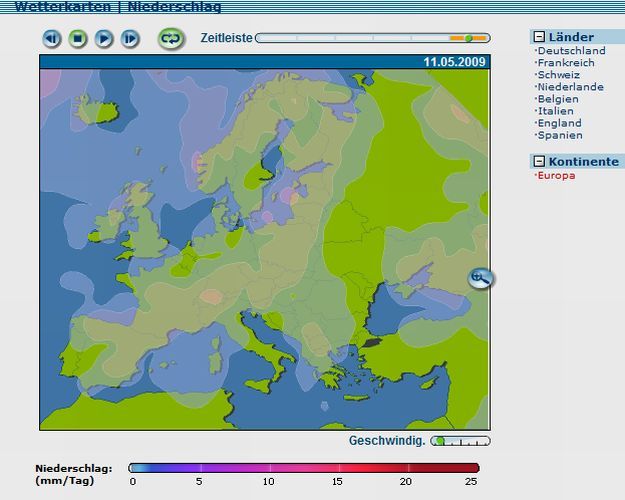Toggle the green loop animation button
Screen dimensions: 625x500
(x=171, y=39)
